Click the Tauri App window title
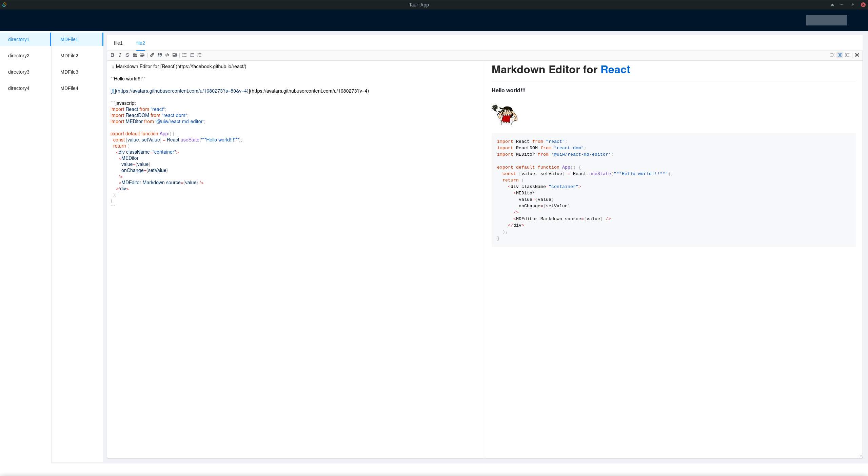The image size is (868, 476). pyautogui.click(x=419, y=5)
